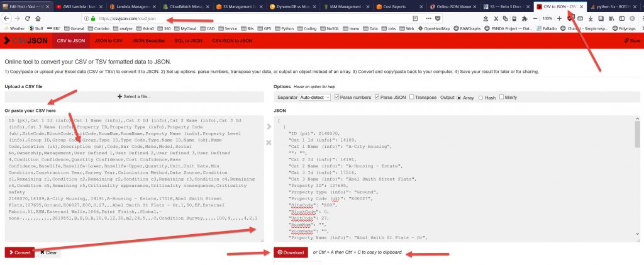Click the convert arrow between the panels
Image resolution: width=644 pixels, height=265 pixels.
[x=269, y=127]
